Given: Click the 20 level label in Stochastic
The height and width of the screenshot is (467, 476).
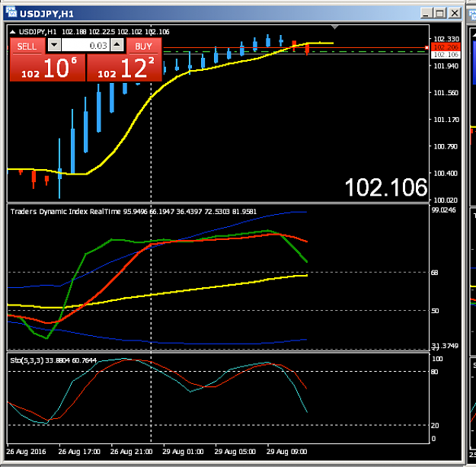Looking at the screenshot, I should pyautogui.click(x=435, y=425).
